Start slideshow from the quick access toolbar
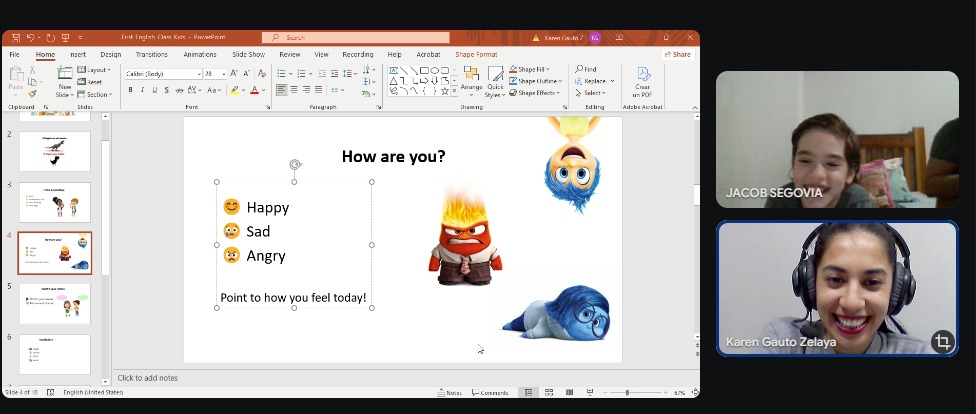 point(65,38)
